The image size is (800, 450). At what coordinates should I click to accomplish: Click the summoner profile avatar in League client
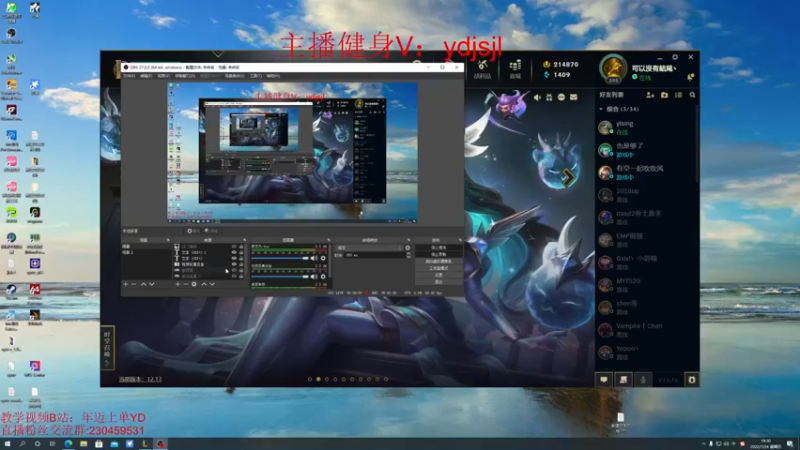(613, 68)
